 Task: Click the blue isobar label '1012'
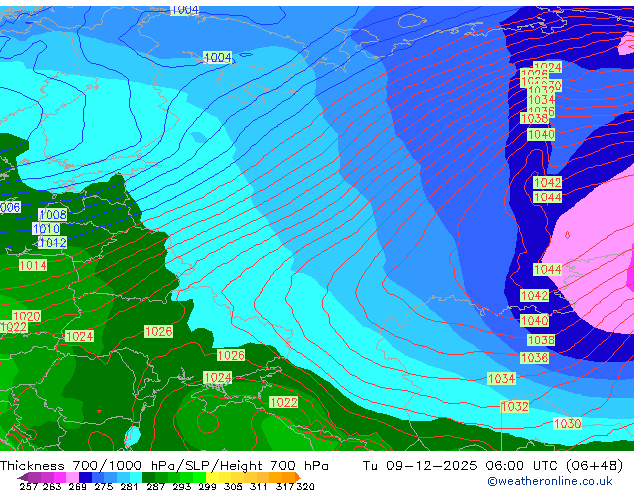point(53,243)
